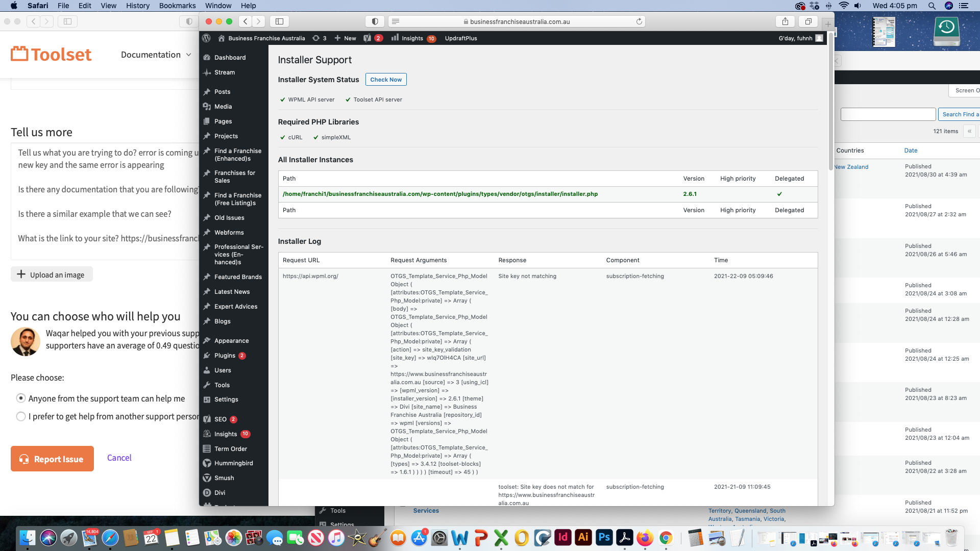Open Hummingbird in WordPress sidebar
The width and height of the screenshot is (980, 551).
234,463
